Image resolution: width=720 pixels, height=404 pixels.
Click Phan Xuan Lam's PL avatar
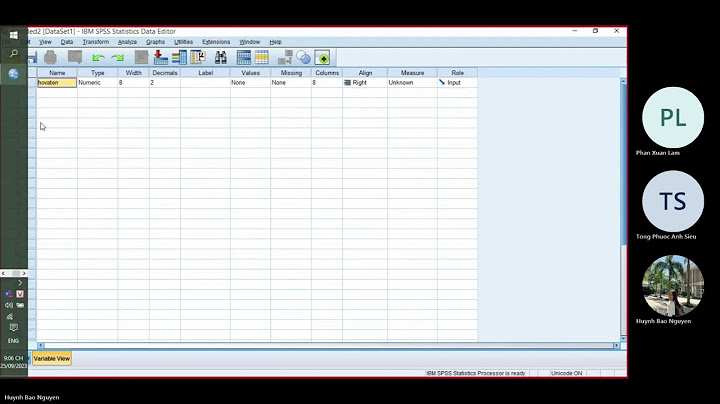pos(673,118)
